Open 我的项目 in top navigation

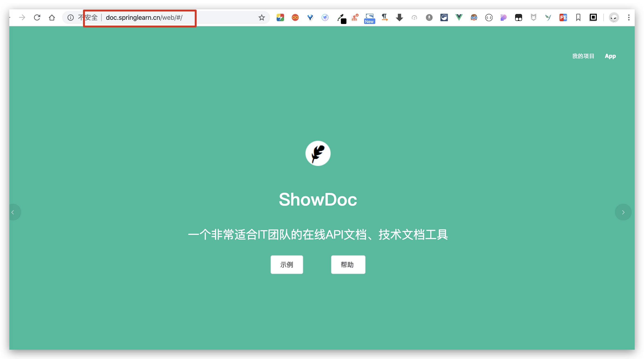583,56
